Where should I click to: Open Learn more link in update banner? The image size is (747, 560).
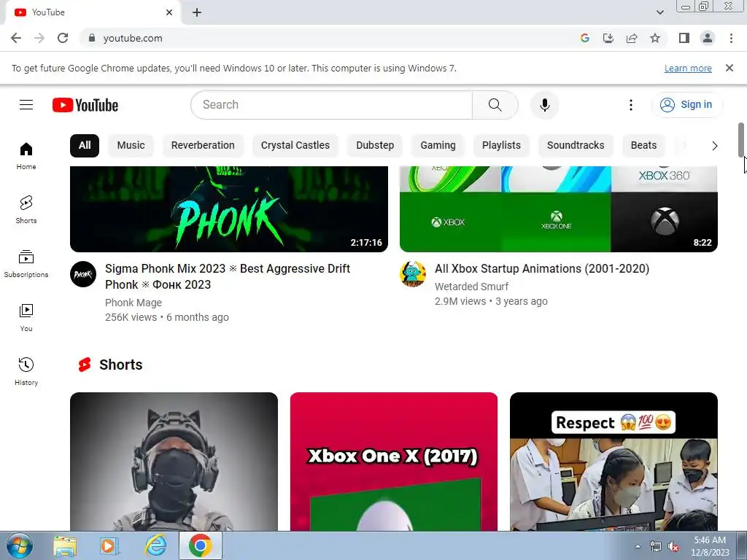coord(688,68)
